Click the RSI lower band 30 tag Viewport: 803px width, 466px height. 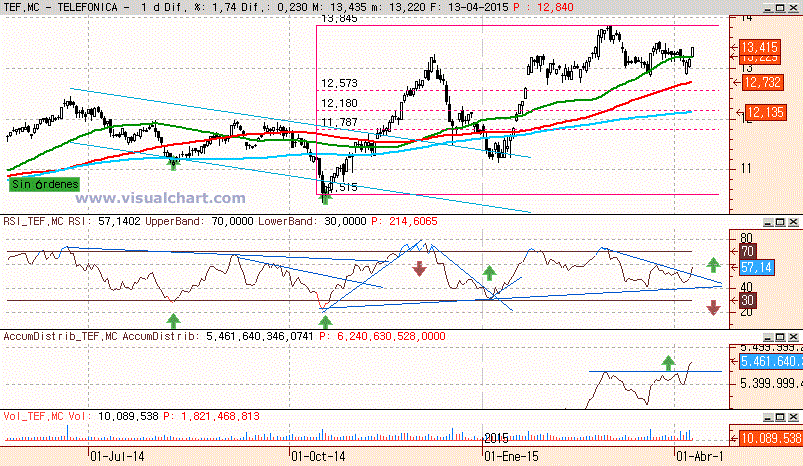747,301
